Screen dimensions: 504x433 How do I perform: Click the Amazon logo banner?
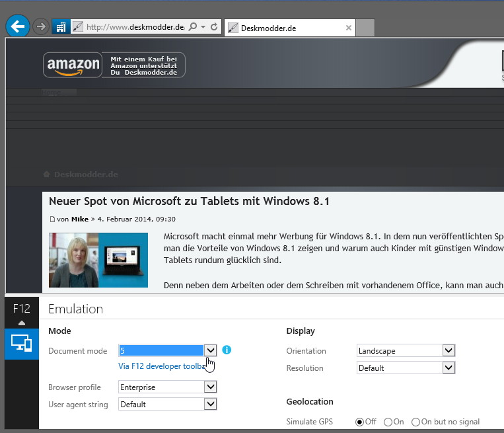(x=73, y=65)
